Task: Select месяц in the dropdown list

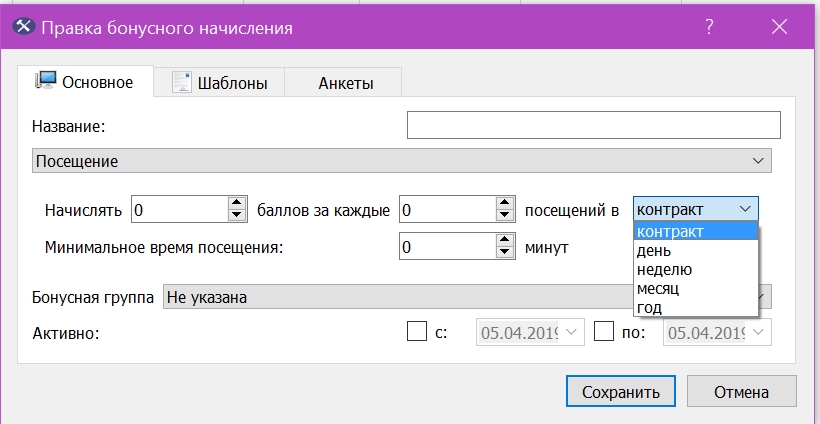Action: (x=696, y=288)
